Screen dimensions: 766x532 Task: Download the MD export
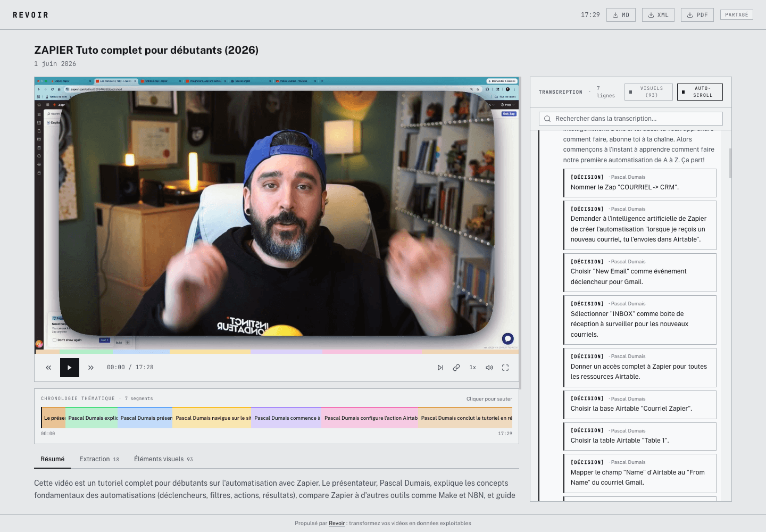click(621, 15)
